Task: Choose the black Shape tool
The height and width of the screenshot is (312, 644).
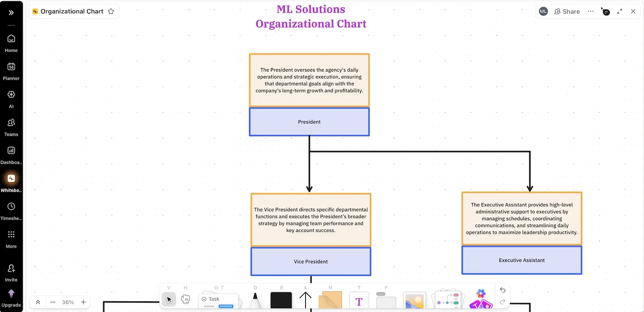Action: (x=281, y=300)
